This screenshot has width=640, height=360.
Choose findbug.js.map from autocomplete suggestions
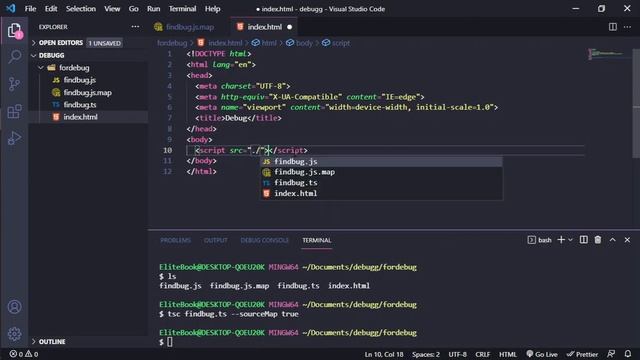(381, 172)
